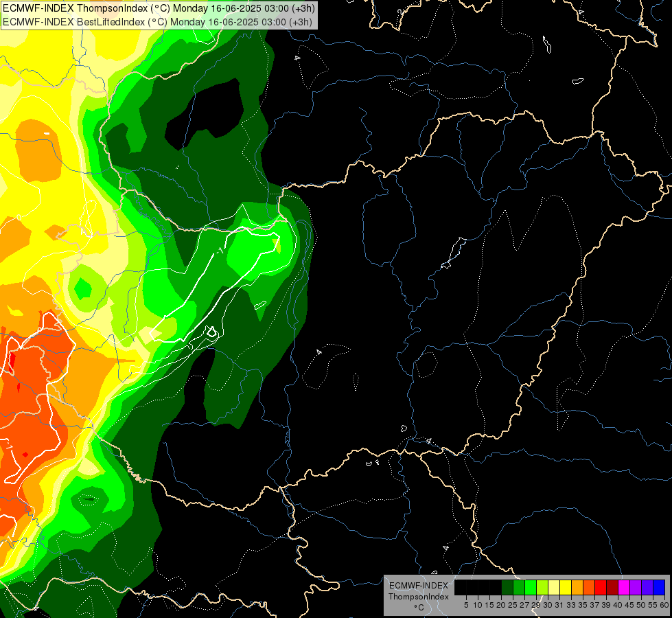Image resolution: width=672 pixels, height=618 pixels.
Task: Click the light orange 33–35 legend swatch
Action: [577, 587]
